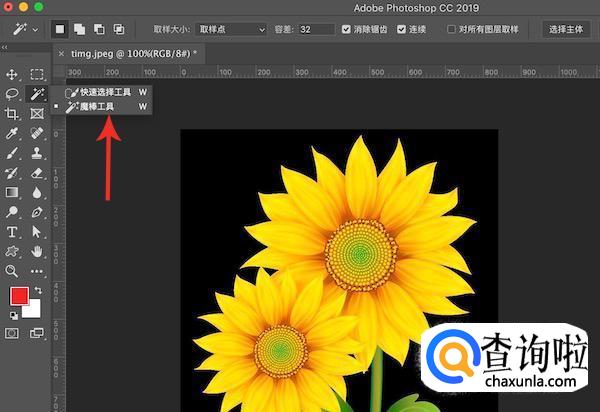Select the Crop tool
Image resolution: width=600 pixels, height=412 pixels.
pos(12,114)
